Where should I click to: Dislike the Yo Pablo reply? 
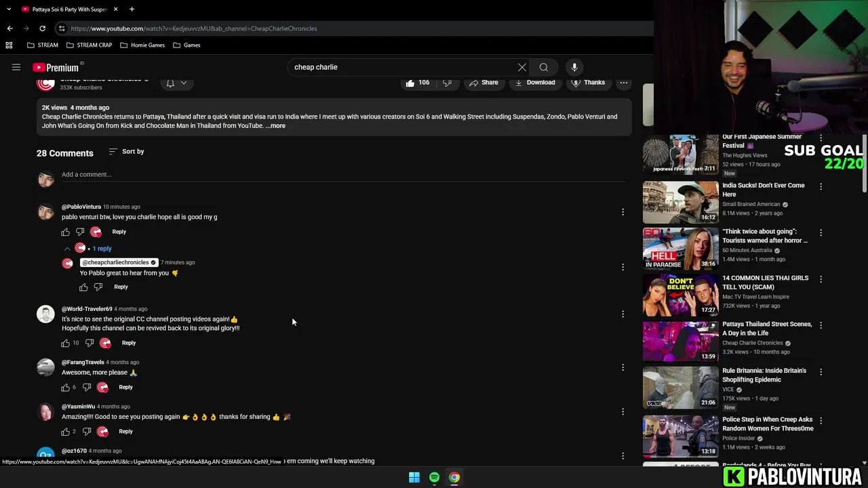click(98, 287)
